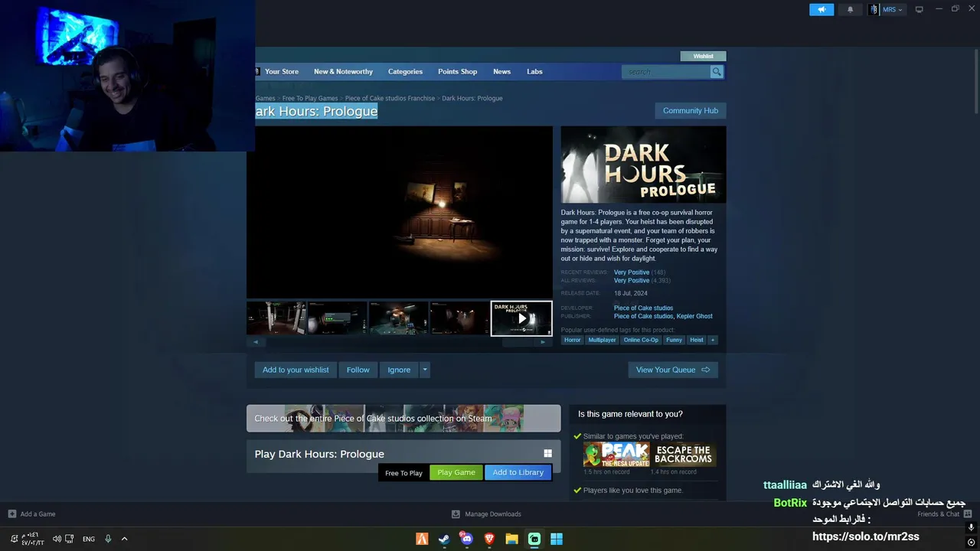Click the plus to add tags
The height and width of the screenshot is (551, 980).
[x=713, y=340]
